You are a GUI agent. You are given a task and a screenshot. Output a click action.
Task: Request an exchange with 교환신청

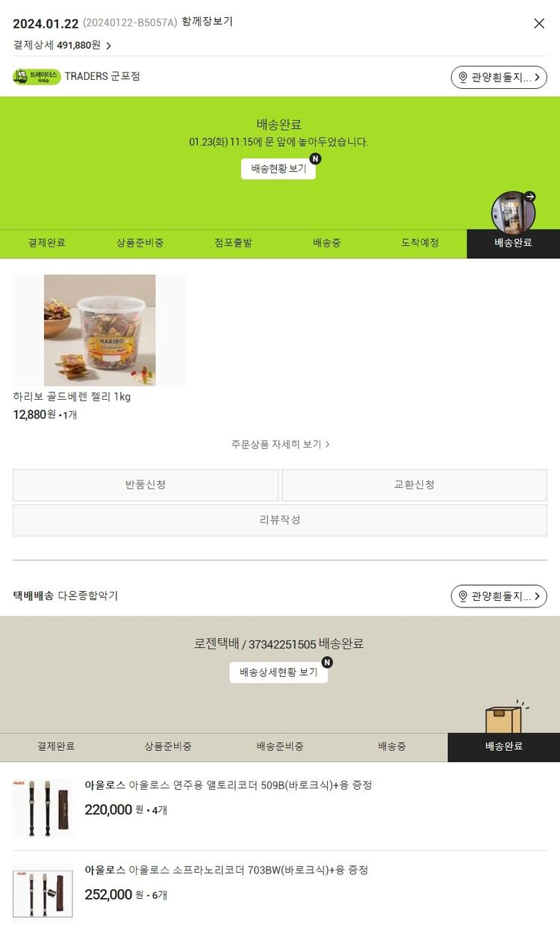coord(414,485)
